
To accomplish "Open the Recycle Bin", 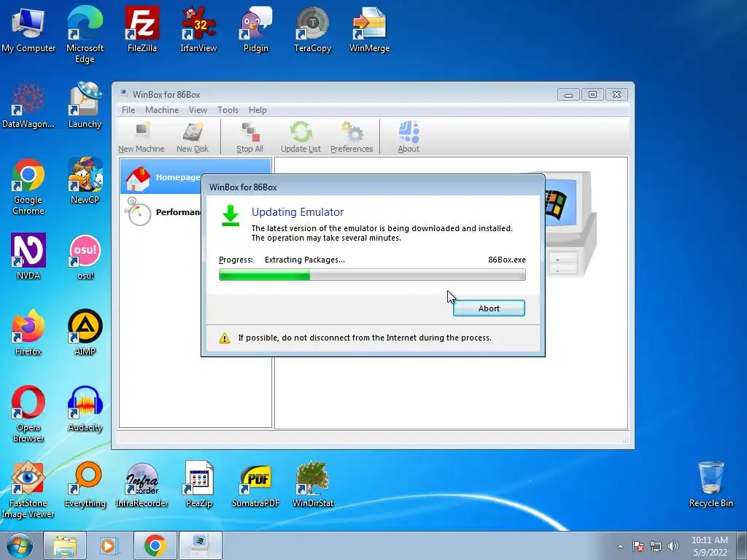I will [711, 485].
